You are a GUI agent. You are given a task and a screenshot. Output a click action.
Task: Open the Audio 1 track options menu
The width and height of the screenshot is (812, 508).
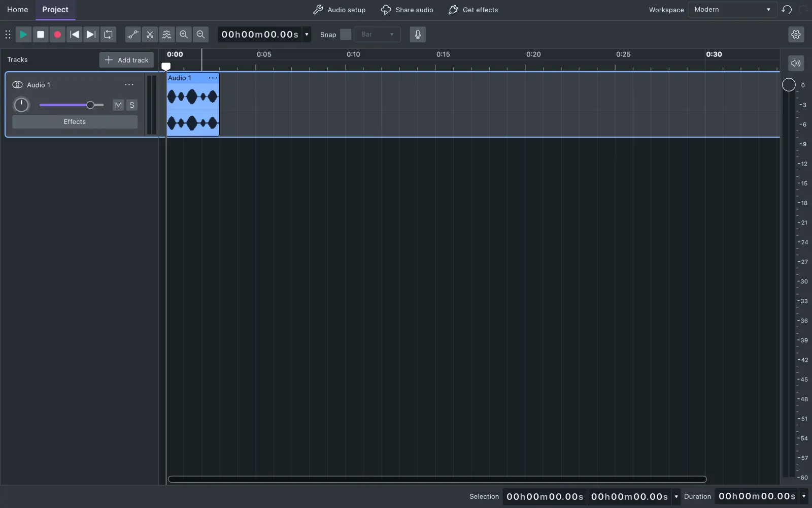click(129, 85)
